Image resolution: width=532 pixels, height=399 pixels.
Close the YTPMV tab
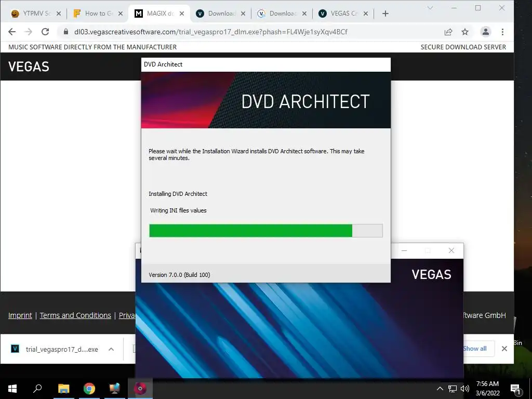(x=59, y=14)
